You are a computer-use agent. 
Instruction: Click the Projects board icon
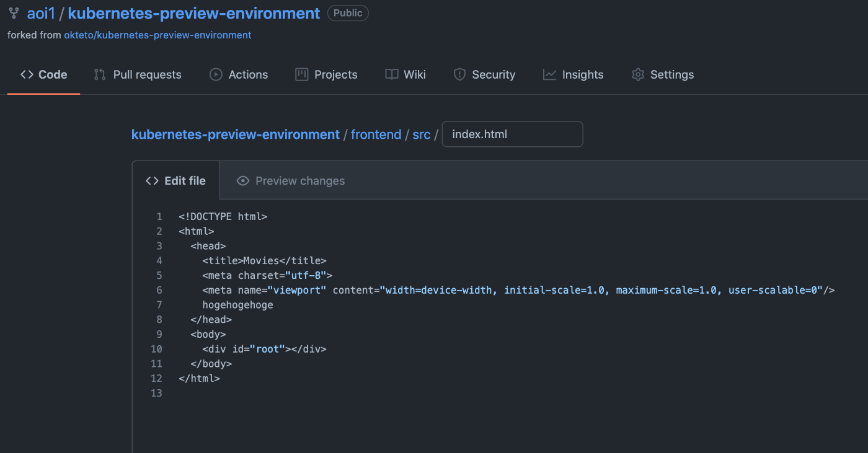click(x=302, y=74)
